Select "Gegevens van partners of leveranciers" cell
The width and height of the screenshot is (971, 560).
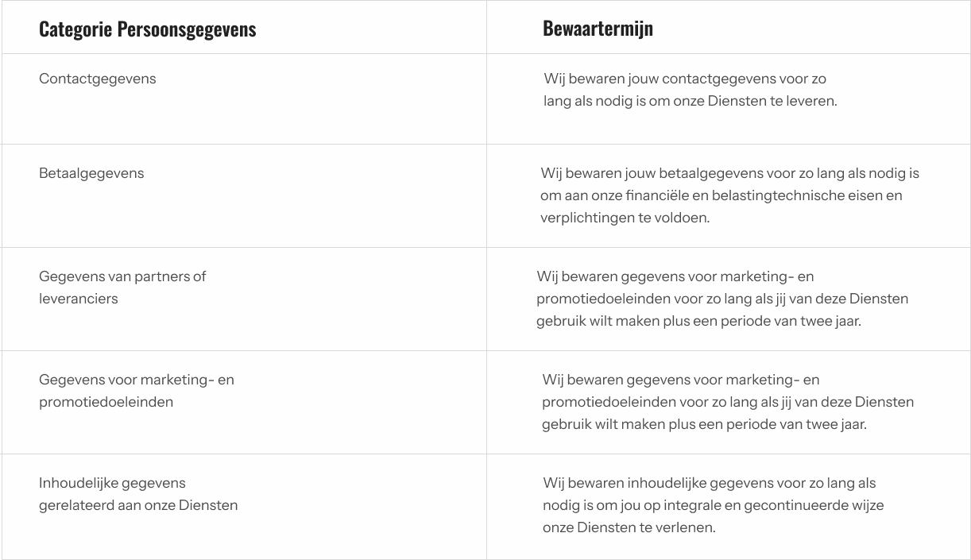point(122,288)
